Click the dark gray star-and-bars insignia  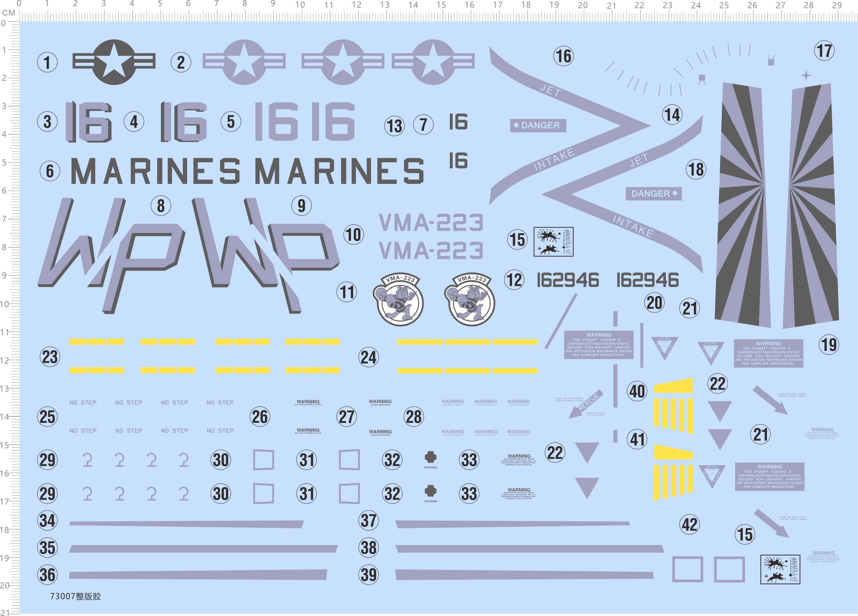pyautogui.click(x=114, y=62)
